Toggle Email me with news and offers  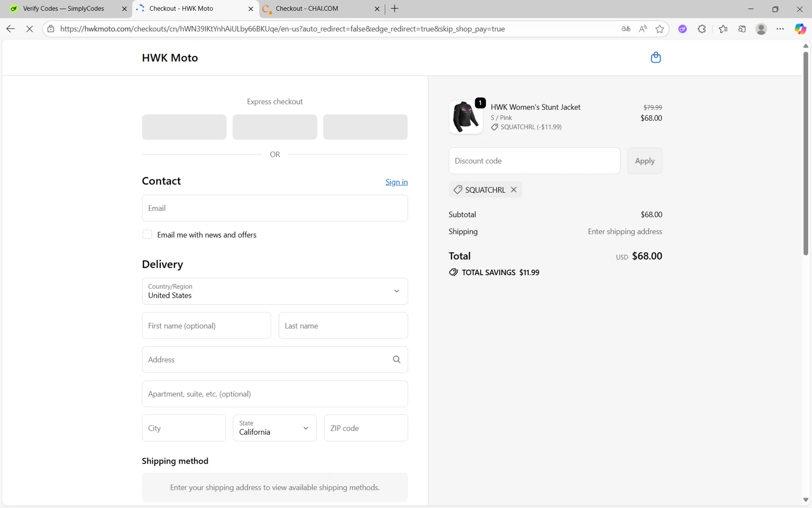147,235
